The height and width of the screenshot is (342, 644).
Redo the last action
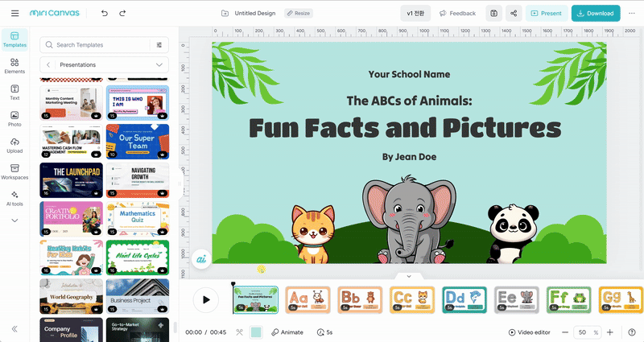pos(122,13)
